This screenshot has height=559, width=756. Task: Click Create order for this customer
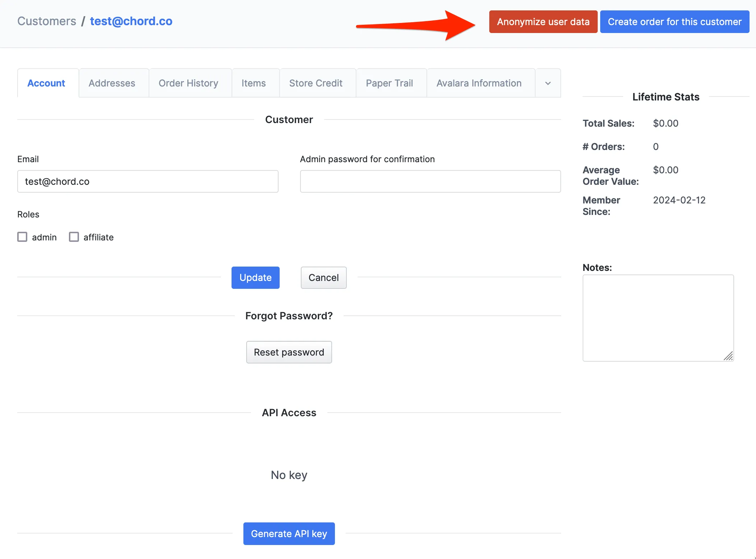point(675,22)
